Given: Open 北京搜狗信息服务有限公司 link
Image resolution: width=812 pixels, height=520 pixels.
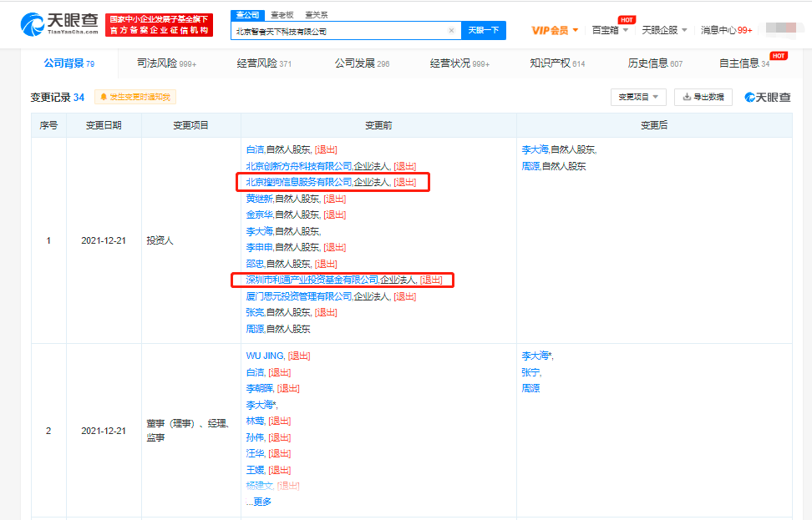Looking at the screenshot, I should click(299, 182).
